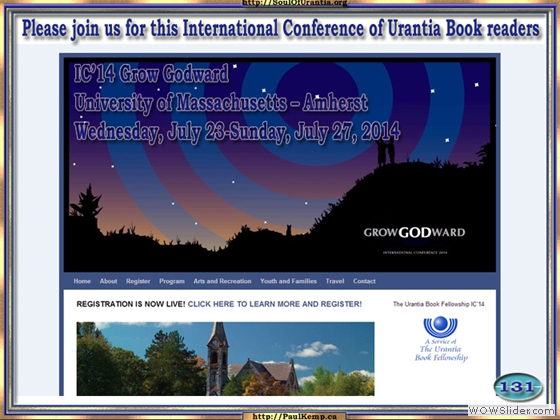Select Arts and Recreation in navigation
This screenshot has width=560, height=420.
[222, 281]
